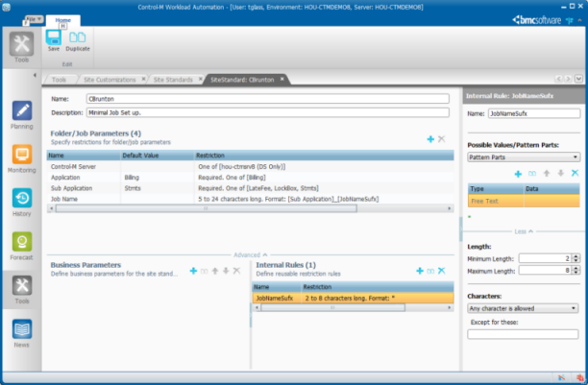Image resolution: width=588 pixels, height=385 pixels.
Task: Switch to the Tools tab
Action: (59, 80)
